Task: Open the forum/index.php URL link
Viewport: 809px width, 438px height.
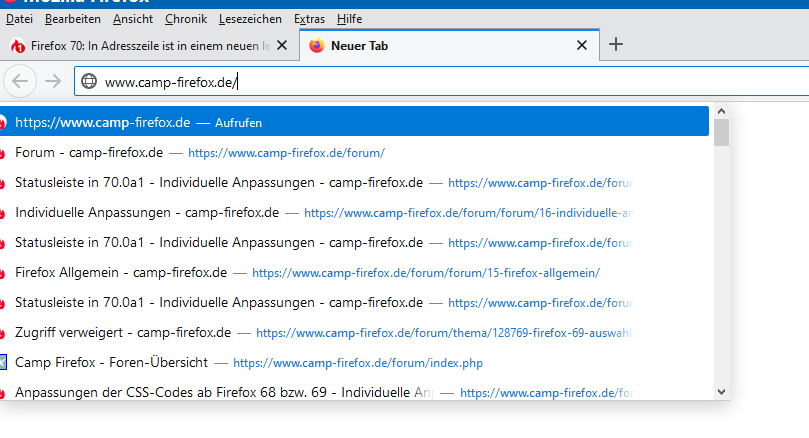Action: pyautogui.click(x=358, y=363)
